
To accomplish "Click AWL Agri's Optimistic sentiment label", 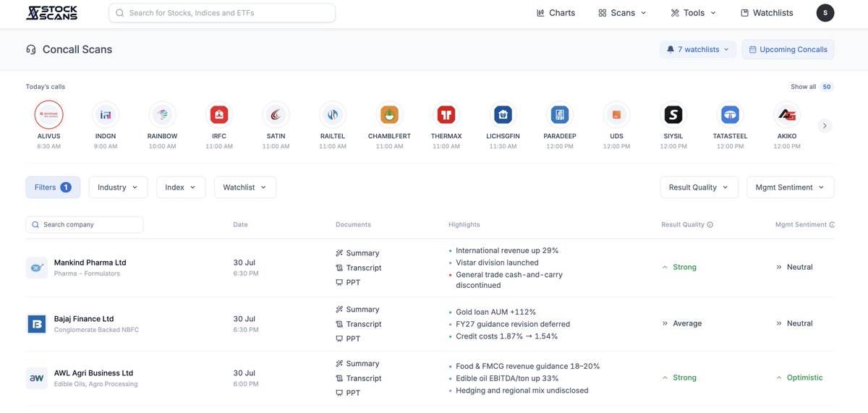I will point(799,378).
